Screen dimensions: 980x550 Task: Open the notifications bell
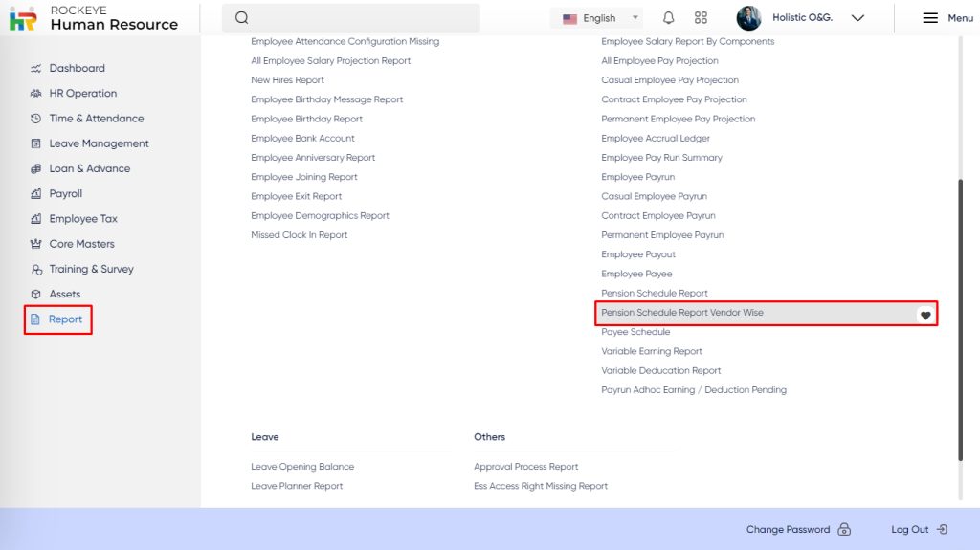[x=668, y=17]
